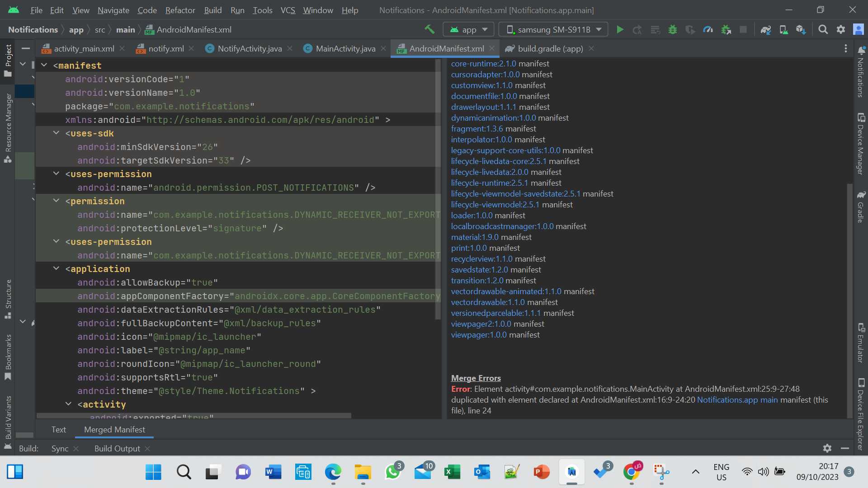
Task: Open IDE settings gear in toolbar
Action: (x=841, y=29)
